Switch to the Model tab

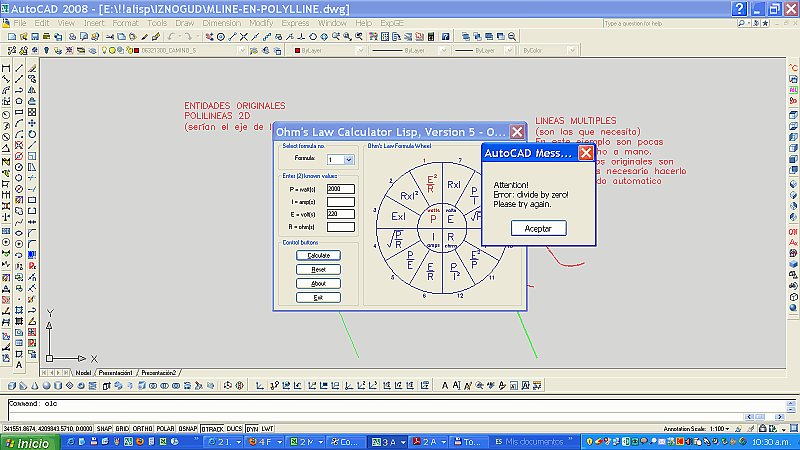(83, 373)
